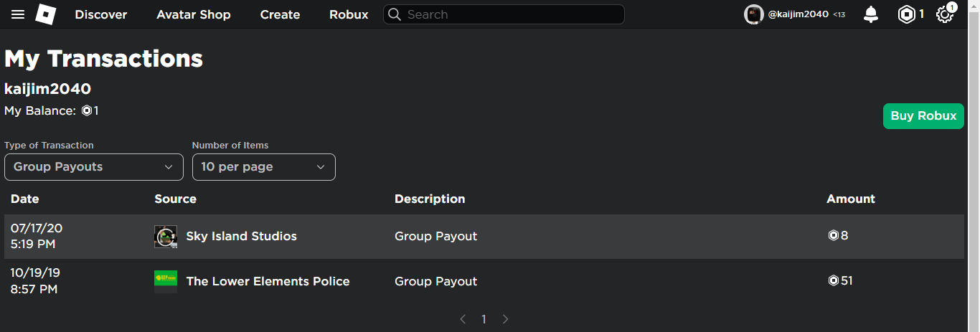Click the Roblox logo home icon
The width and height of the screenshot is (980, 332).
(46, 14)
